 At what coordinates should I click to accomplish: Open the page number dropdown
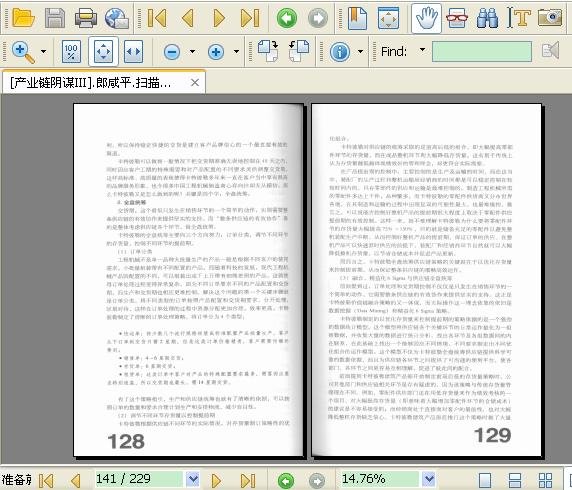(193, 479)
